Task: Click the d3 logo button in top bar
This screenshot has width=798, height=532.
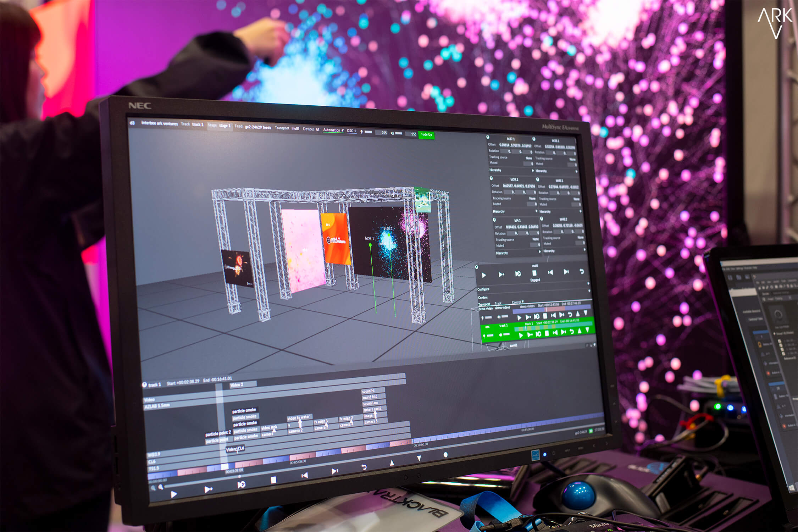Action: 132,123
